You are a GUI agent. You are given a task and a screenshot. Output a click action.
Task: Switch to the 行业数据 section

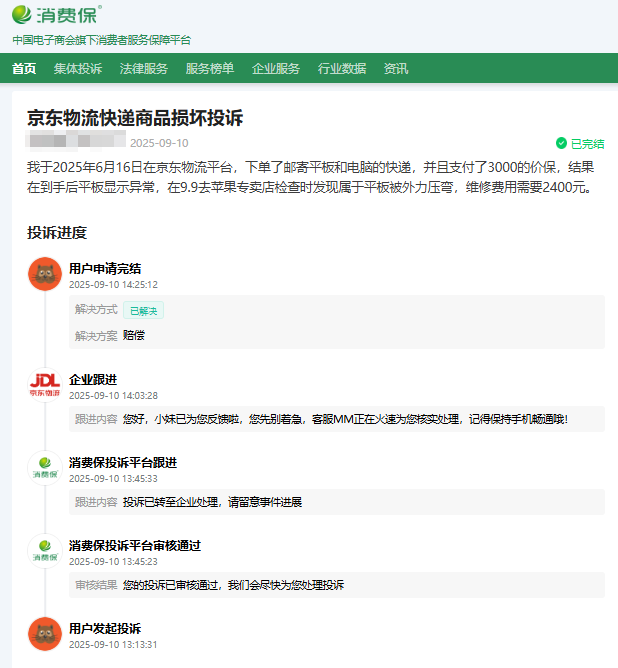coord(342,68)
